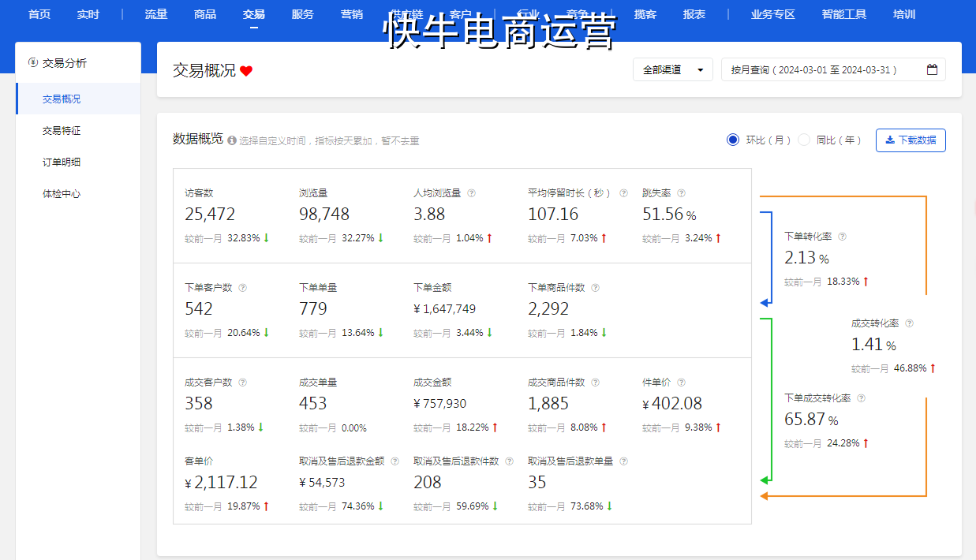This screenshot has height=560, width=976.
Task: Open the 业务专区 top navigation item
Action: pos(773,14)
